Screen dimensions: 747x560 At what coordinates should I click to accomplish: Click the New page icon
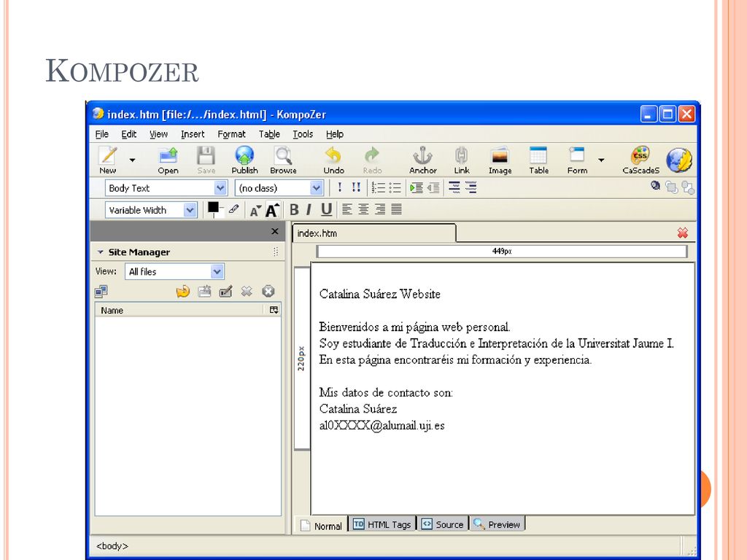pos(108,155)
